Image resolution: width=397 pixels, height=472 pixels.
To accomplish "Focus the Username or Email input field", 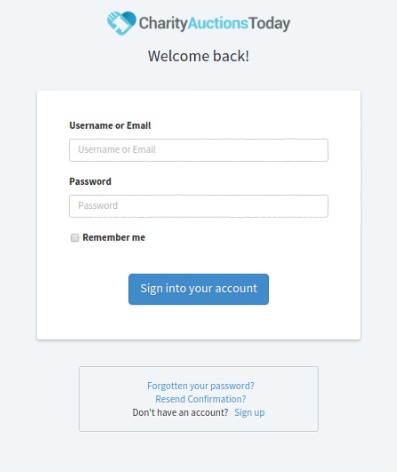I will [199, 150].
